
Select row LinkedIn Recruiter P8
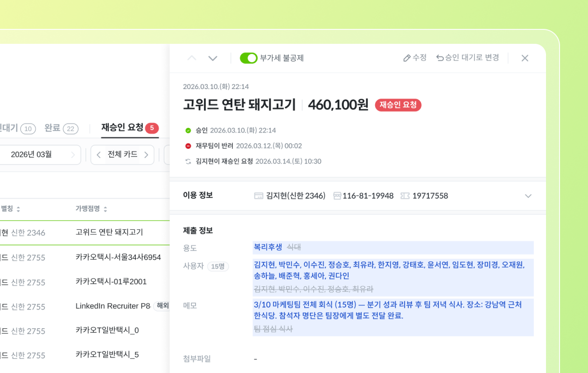[84, 306]
